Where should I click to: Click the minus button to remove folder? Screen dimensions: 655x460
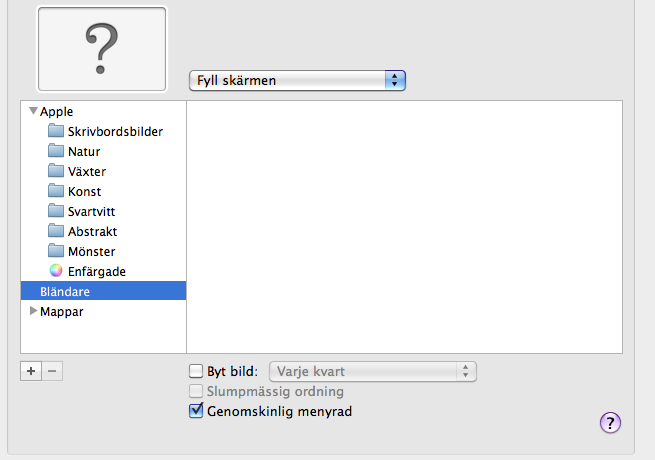pyautogui.click(x=53, y=370)
